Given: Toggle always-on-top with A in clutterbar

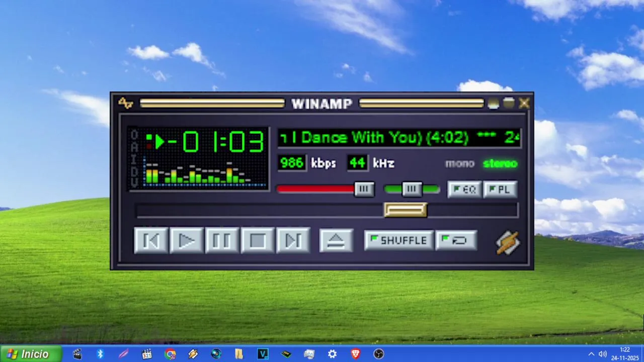Looking at the screenshot, I should click(x=134, y=147).
